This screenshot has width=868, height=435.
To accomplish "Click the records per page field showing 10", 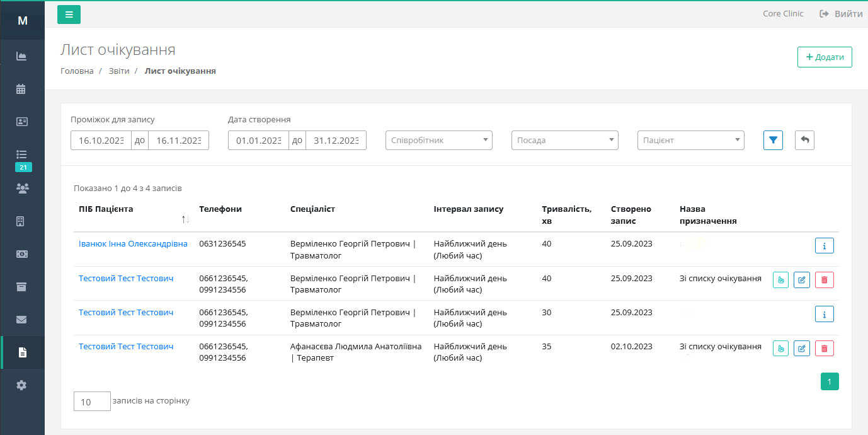I will [92, 402].
